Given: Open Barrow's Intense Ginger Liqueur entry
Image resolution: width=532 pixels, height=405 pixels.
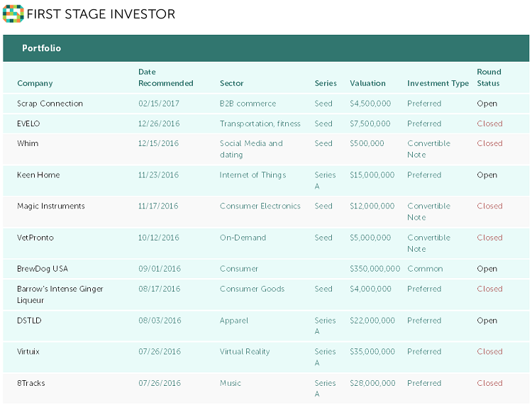Looking at the screenshot, I should 60,294.
